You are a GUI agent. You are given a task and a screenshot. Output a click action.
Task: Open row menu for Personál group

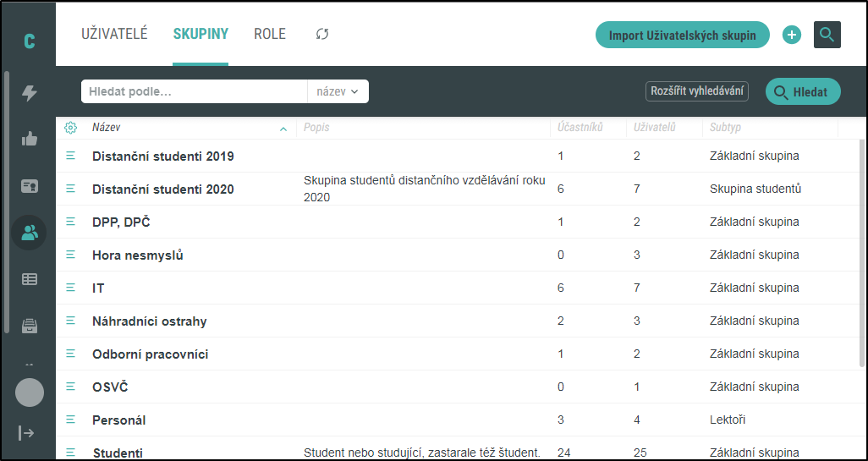[70, 420]
